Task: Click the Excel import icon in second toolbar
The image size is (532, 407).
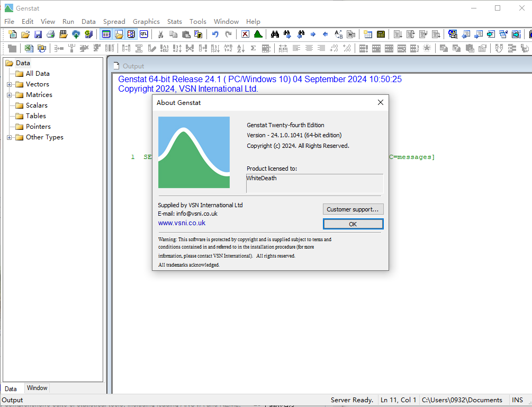Action: [x=29, y=49]
